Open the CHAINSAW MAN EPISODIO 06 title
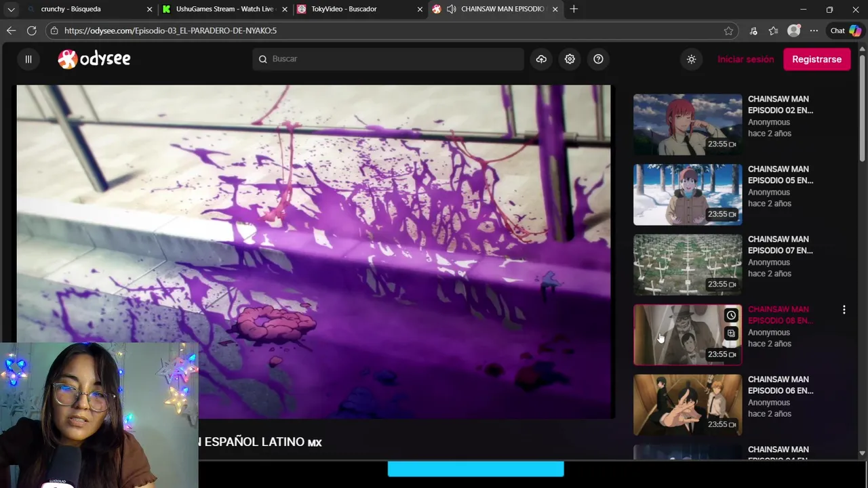This screenshot has width=868, height=488. coord(781,385)
